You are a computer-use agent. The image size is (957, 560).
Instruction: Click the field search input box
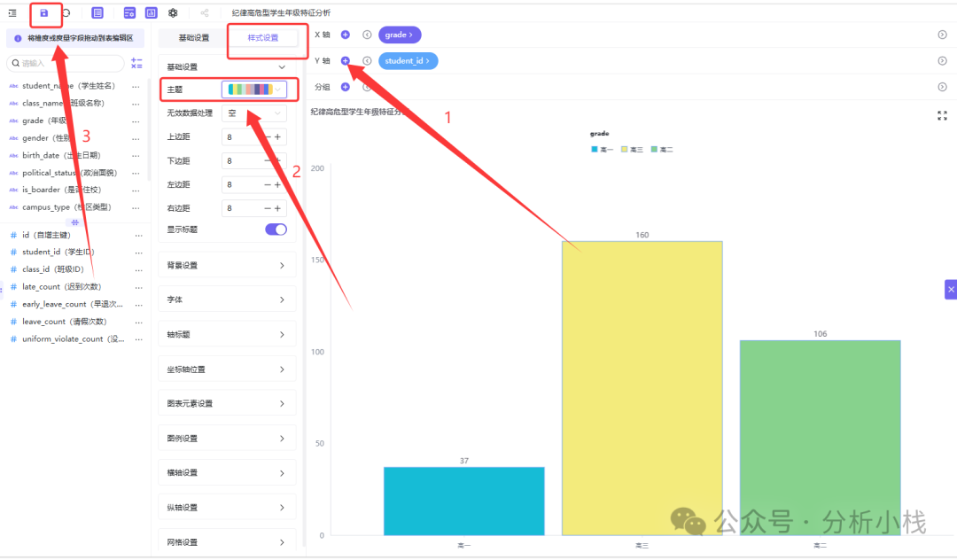(x=66, y=64)
